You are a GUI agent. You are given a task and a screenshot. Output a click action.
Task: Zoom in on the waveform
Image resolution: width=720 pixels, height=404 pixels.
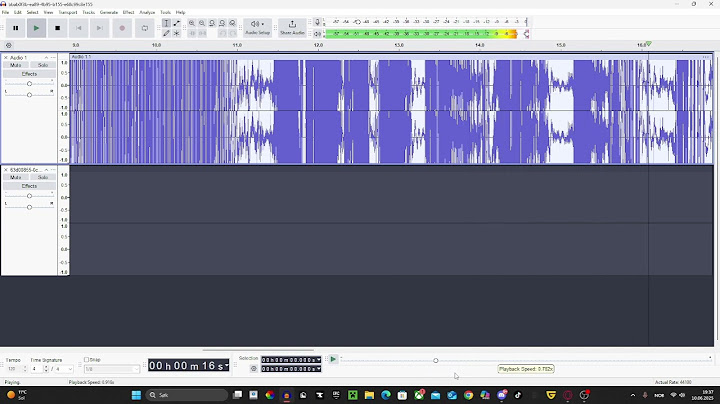point(192,23)
